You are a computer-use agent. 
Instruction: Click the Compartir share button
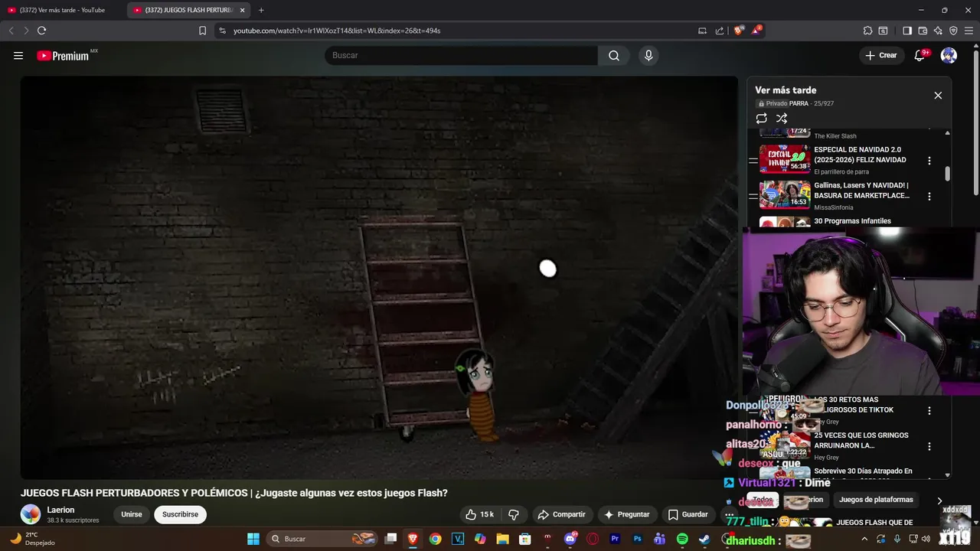point(562,514)
